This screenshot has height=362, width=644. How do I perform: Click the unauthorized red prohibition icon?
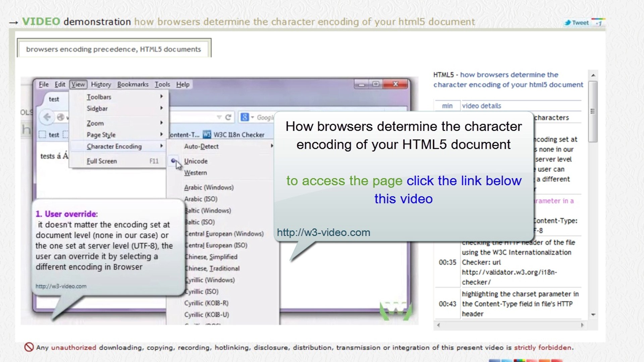29,347
